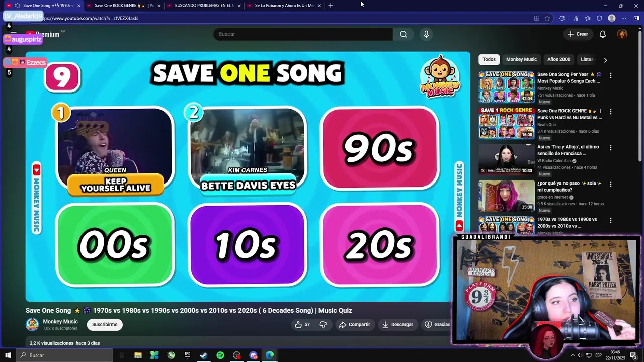
Task: Open options for Save One Song Per Year video
Action: tap(611, 75)
